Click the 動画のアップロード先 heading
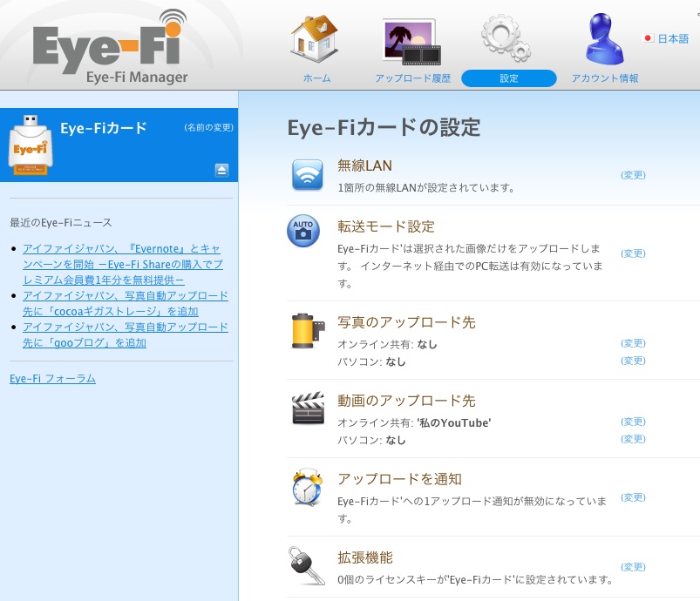The height and width of the screenshot is (601, 700). (407, 401)
